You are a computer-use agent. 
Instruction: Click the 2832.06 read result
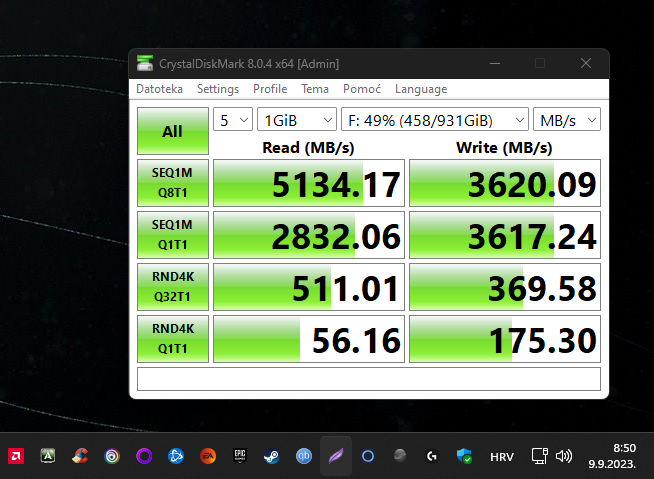click(309, 235)
